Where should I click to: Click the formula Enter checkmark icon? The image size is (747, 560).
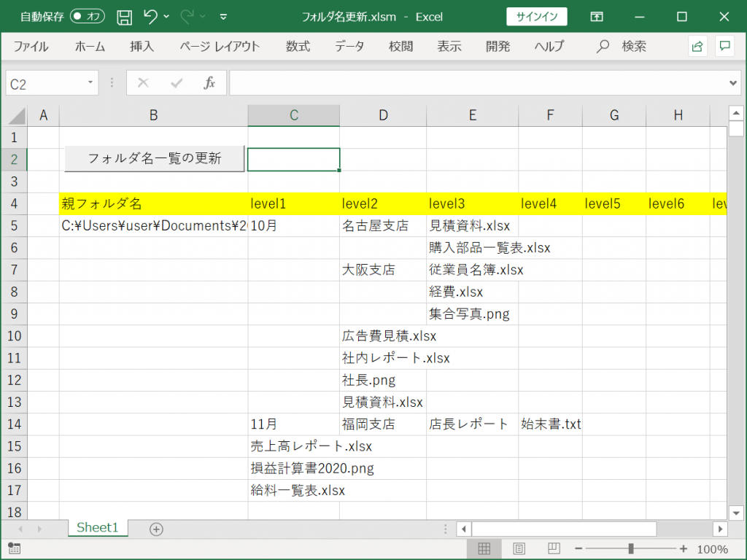click(x=177, y=83)
